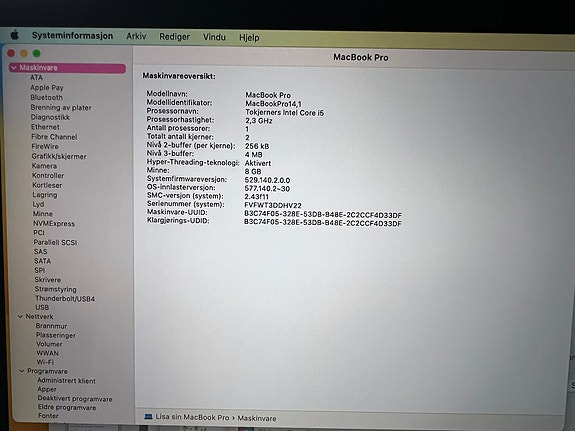The width and height of the screenshot is (575, 431).
Task: Click Maskinvare in the bottom path bar
Action: point(257,418)
